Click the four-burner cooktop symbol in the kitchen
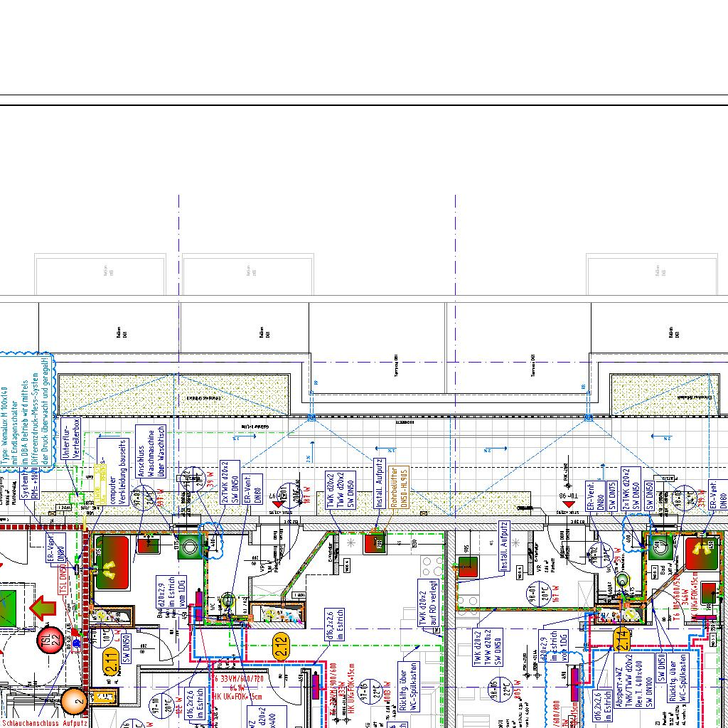 tap(432, 566)
